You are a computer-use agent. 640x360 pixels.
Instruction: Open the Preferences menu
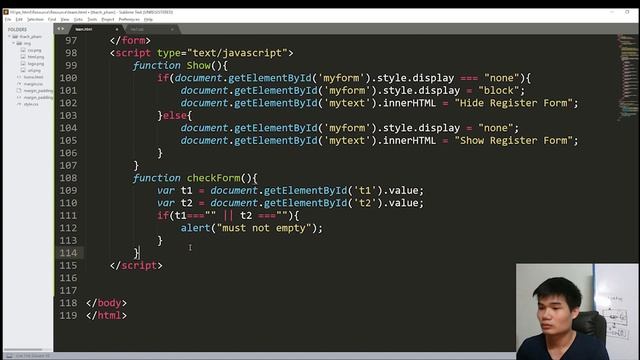129,19
